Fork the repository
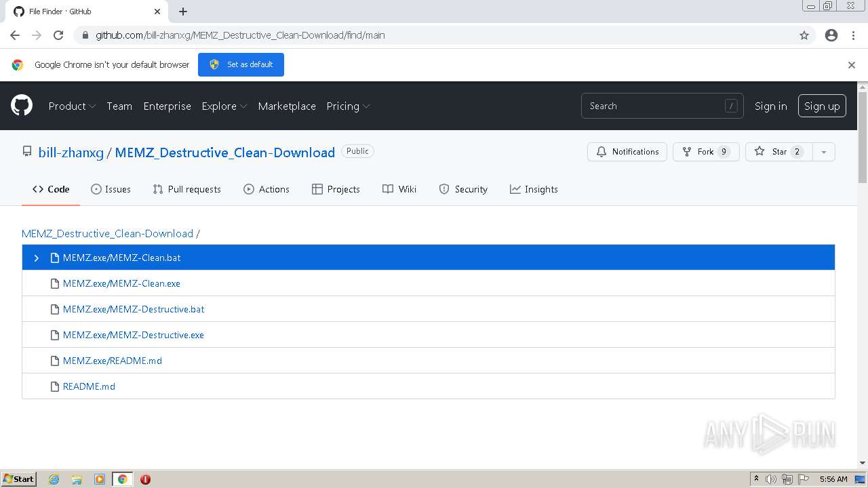This screenshot has height=488, width=868. point(706,152)
